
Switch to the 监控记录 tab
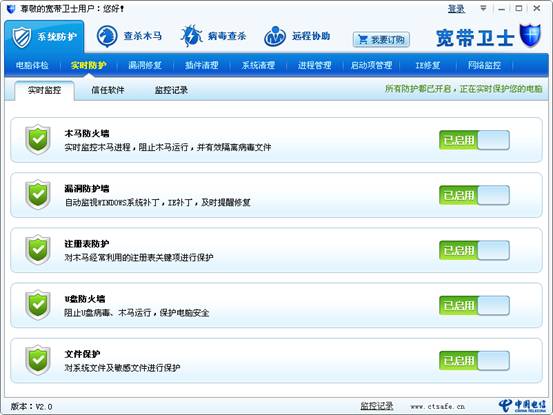[171, 90]
